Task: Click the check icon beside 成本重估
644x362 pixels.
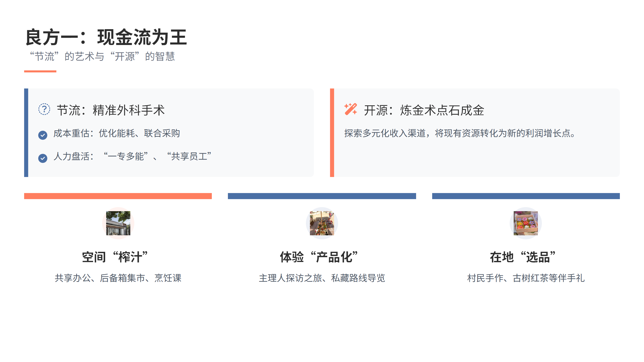Action: (x=43, y=135)
